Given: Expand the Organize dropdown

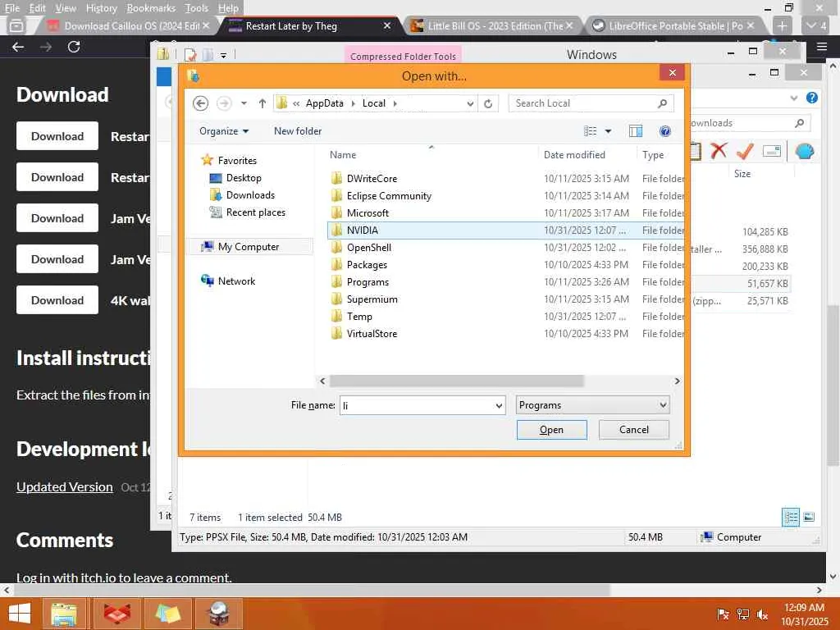Looking at the screenshot, I should click(224, 131).
